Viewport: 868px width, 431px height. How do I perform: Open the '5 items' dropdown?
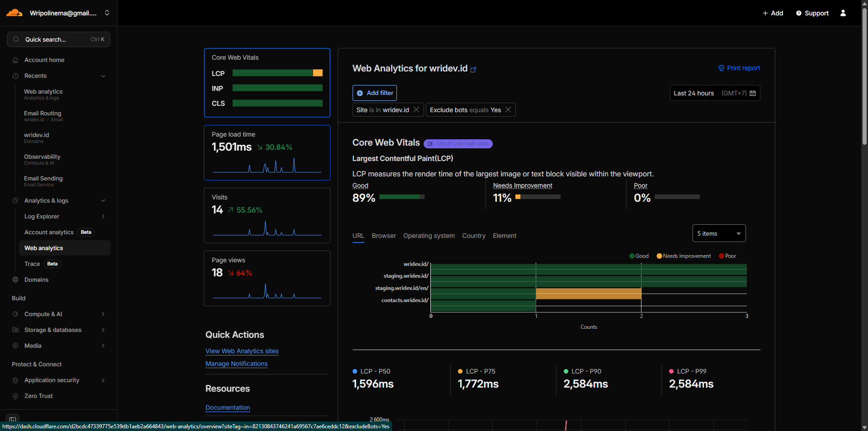coord(719,233)
